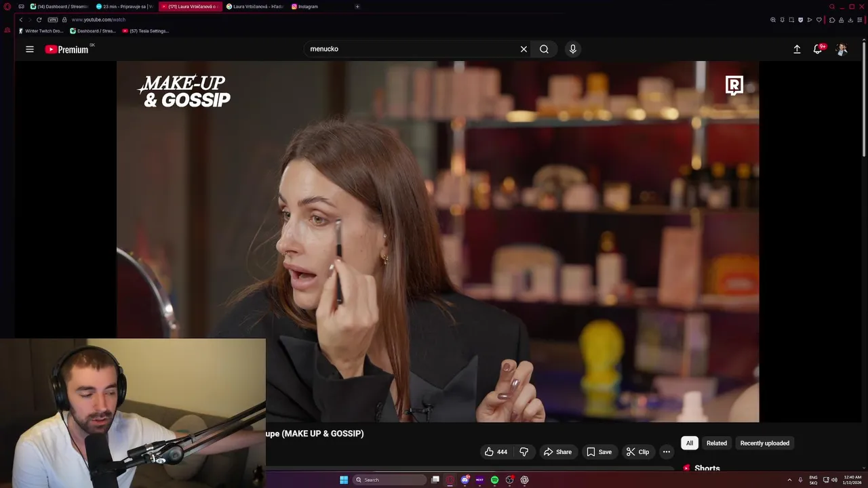Select the 'Recently uploaded' filter chip
The image size is (868, 488).
point(765,443)
